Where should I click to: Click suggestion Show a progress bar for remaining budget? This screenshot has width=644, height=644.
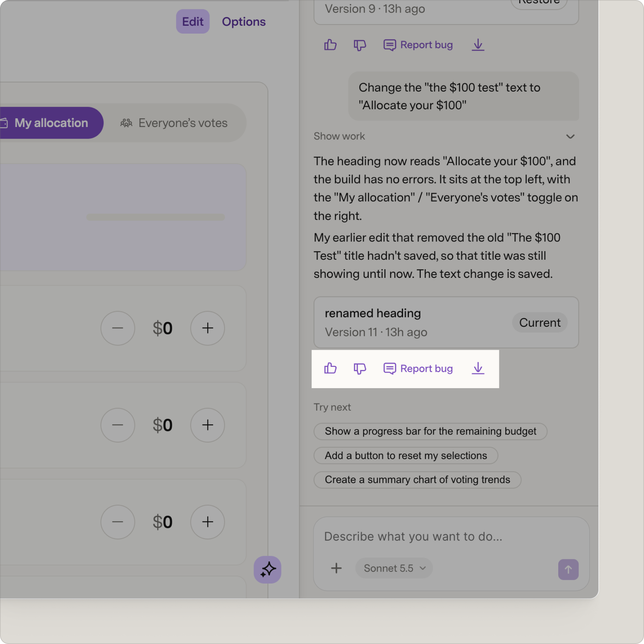(x=430, y=431)
